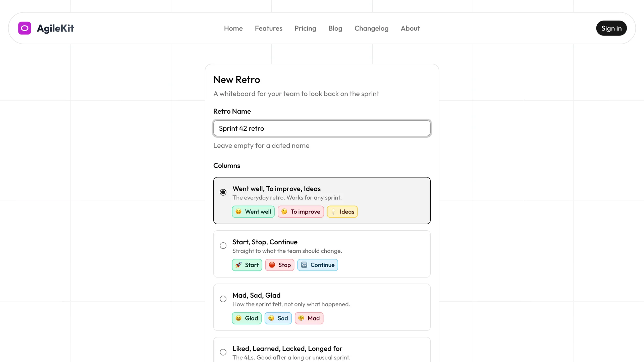Click the lightbulb emoji on Ideas tag
The height and width of the screenshot is (362, 644).
pyautogui.click(x=333, y=212)
